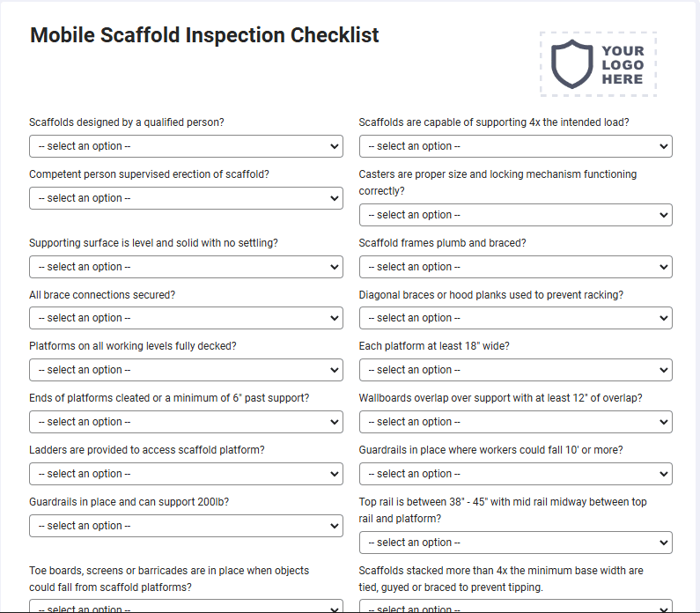700x613 pixels.
Task: Open Guardrails where workers could fall 10' dropdown
Action: (516, 474)
